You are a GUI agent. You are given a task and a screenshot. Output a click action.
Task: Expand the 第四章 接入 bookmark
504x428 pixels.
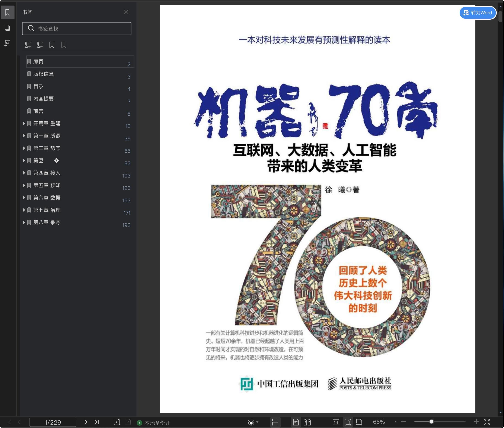pos(24,173)
